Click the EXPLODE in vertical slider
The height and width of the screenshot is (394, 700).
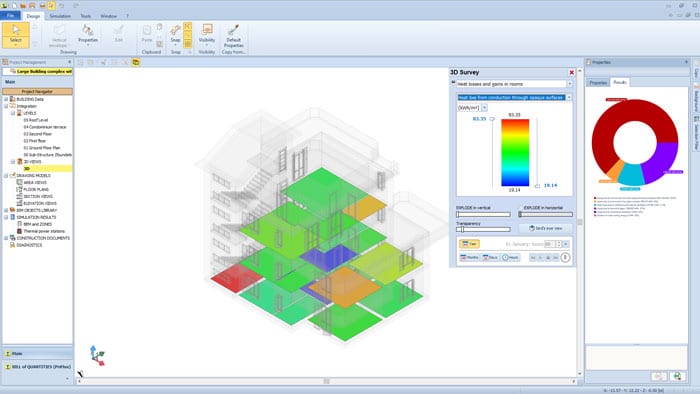tap(483, 215)
